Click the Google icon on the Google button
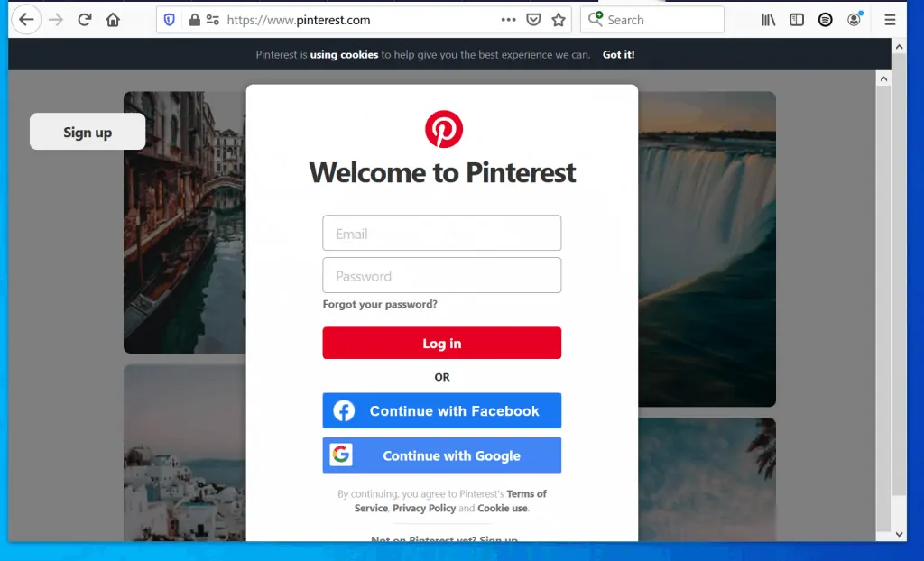The image size is (924, 561). [x=343, y=455]
